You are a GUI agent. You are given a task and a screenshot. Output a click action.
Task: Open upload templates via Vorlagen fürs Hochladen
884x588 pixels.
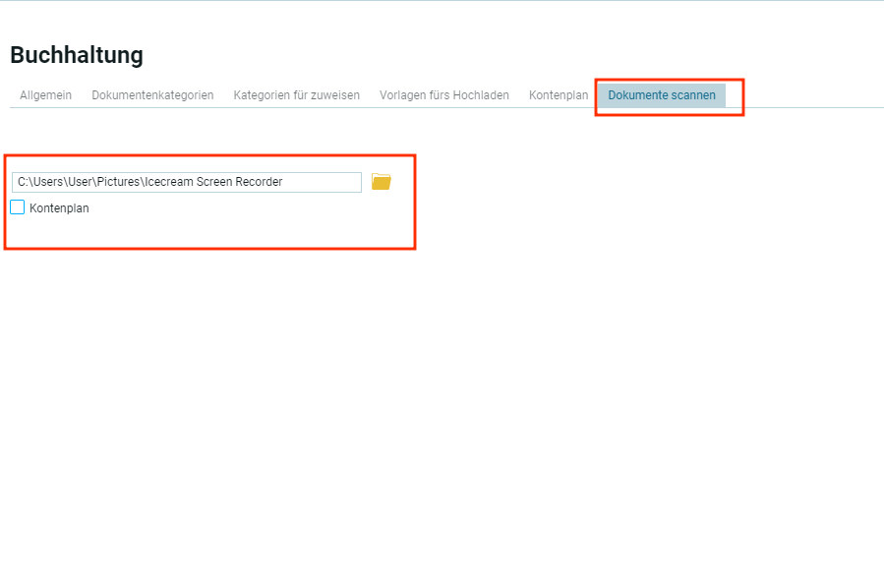pyautogui.click(x=444, y=95)
